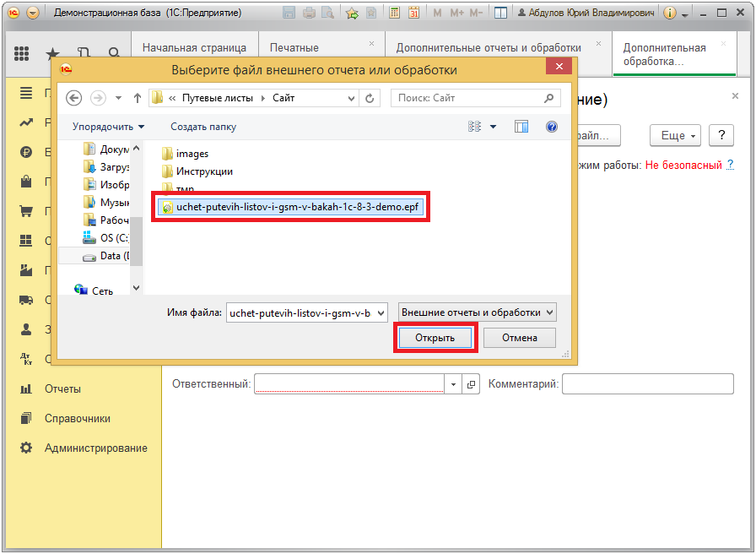The width and height of the screenshot is (756, 554).
Task: Click the Открыть button
Action: (435, 338)
